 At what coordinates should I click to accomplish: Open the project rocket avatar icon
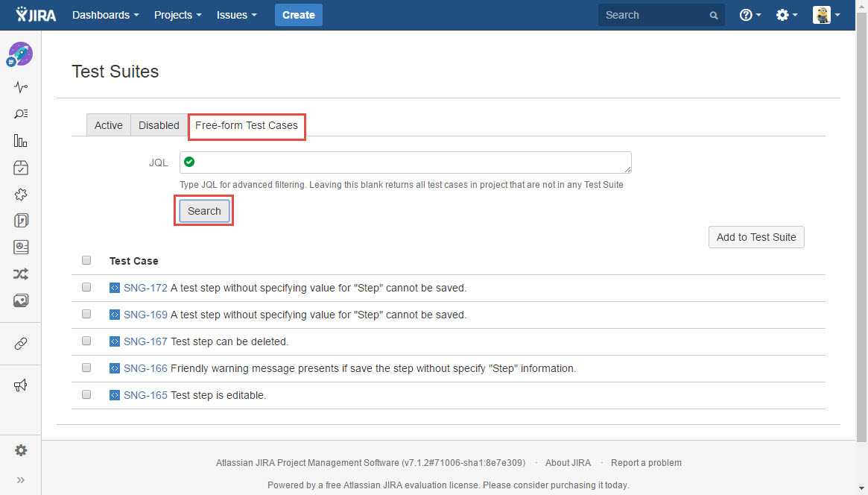point(20,54)
